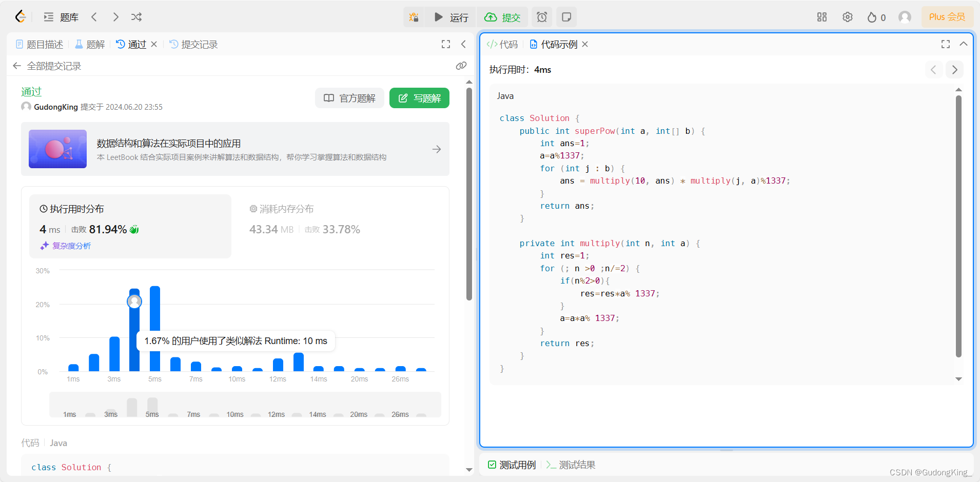Toggle fullscreen for the left panel
Image resolution: width=980 pixels, height=482 pixels.
click(445, 44)
